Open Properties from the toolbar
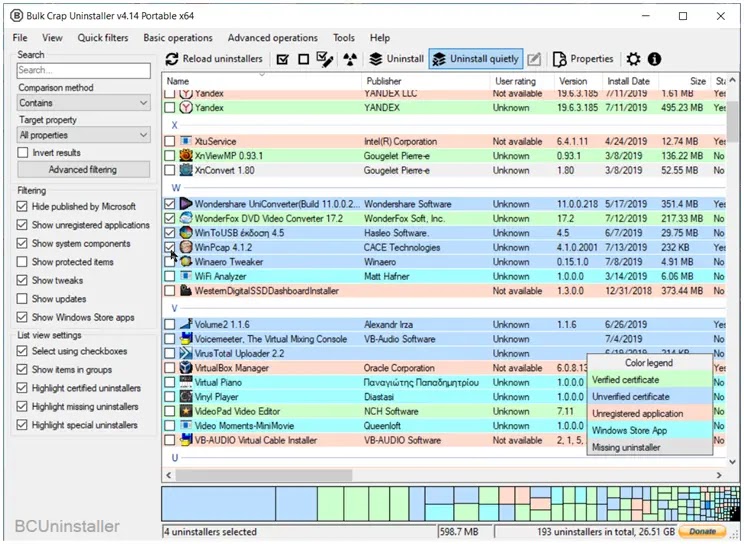This screenshot has height=544, width=744. 583,59
